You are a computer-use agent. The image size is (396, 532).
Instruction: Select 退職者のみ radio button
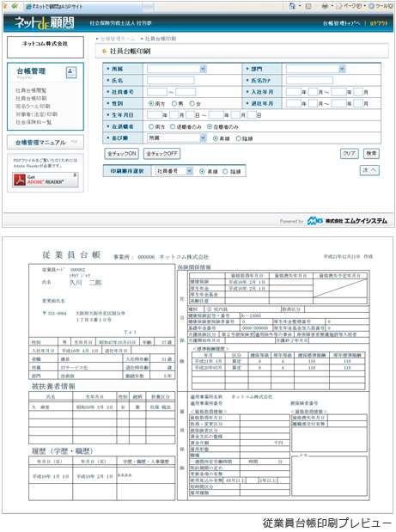click(173, 126)
